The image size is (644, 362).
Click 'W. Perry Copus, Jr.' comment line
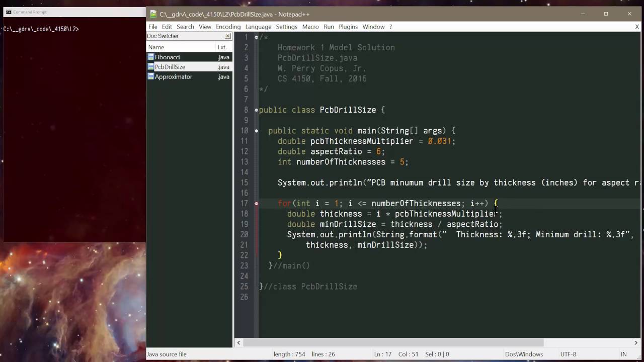pos(322,68)
